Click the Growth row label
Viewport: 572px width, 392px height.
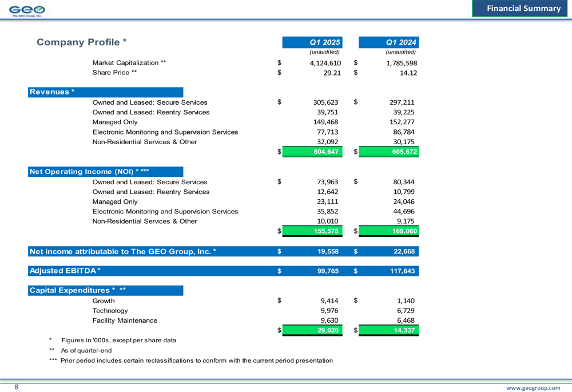click(x=103, y=301)
